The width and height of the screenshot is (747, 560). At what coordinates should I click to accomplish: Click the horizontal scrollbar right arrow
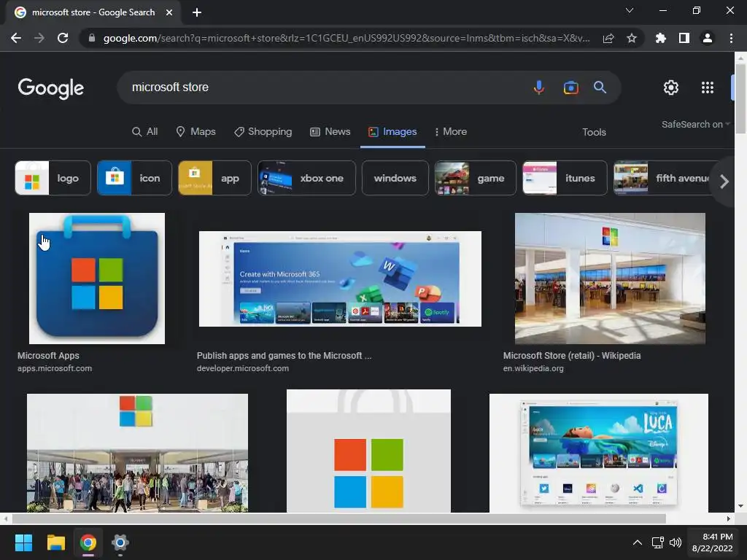pos(729,518)
